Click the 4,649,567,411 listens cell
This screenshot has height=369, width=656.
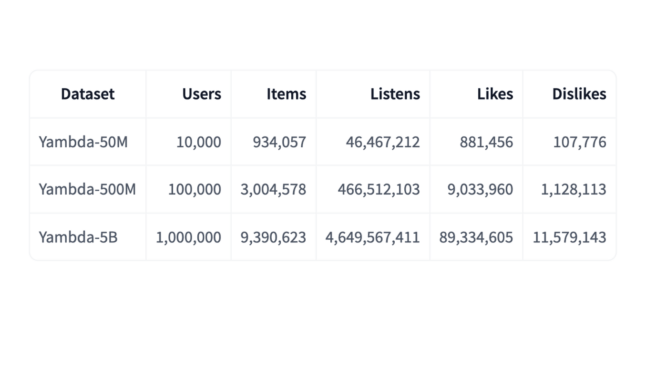point(373,238)
